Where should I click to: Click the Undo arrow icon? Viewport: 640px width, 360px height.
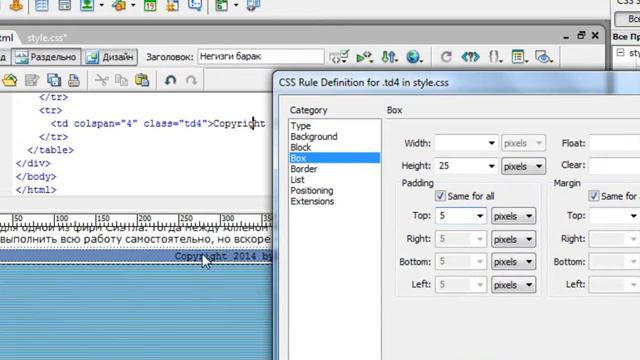[170, 80]
